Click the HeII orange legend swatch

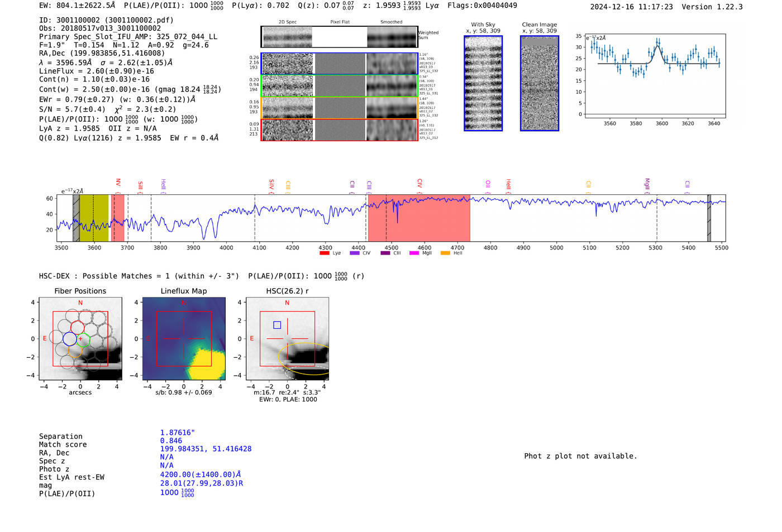pos(446,253)
